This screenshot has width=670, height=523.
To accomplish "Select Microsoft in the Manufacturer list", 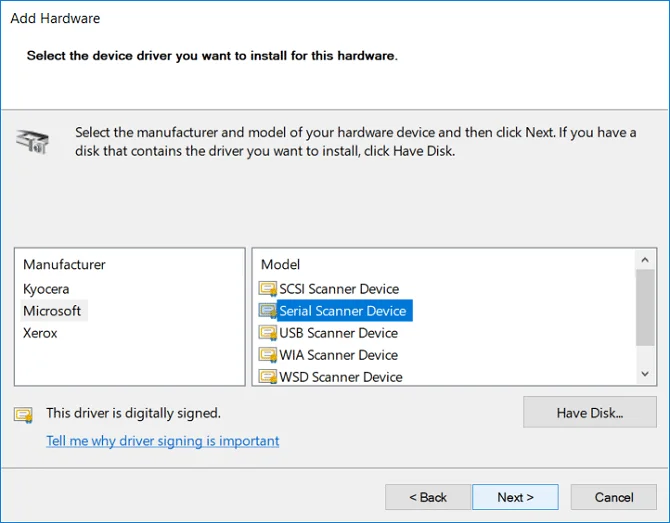I will click(52, 311).
